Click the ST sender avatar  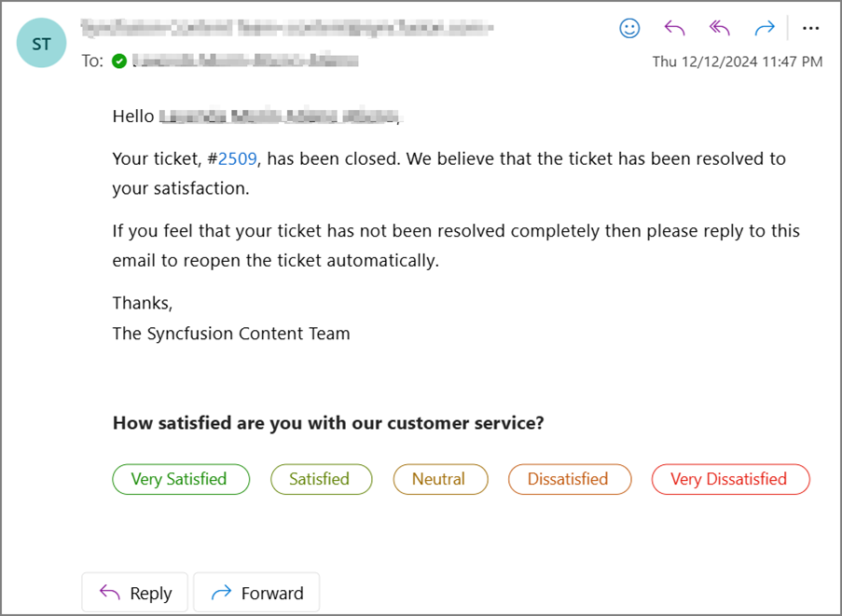click(x=41, y=43)
